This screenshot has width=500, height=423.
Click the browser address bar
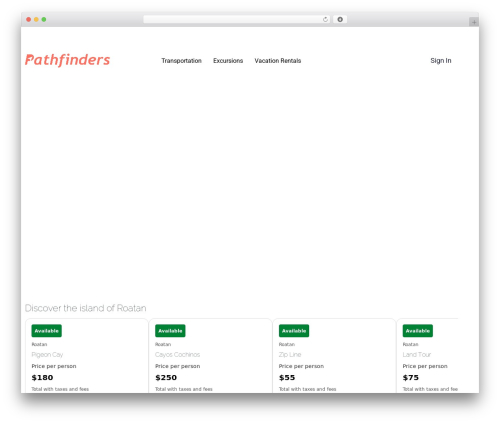point(236,19)
